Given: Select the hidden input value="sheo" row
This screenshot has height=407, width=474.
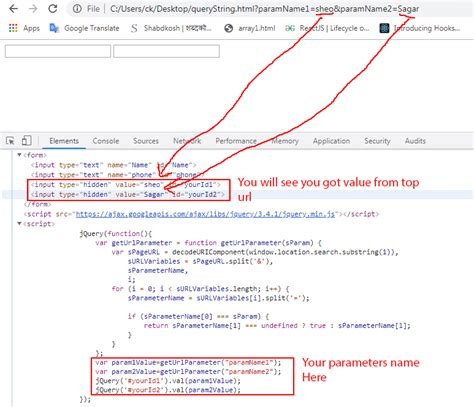Looking at the screenshot, I should (126, 185).
